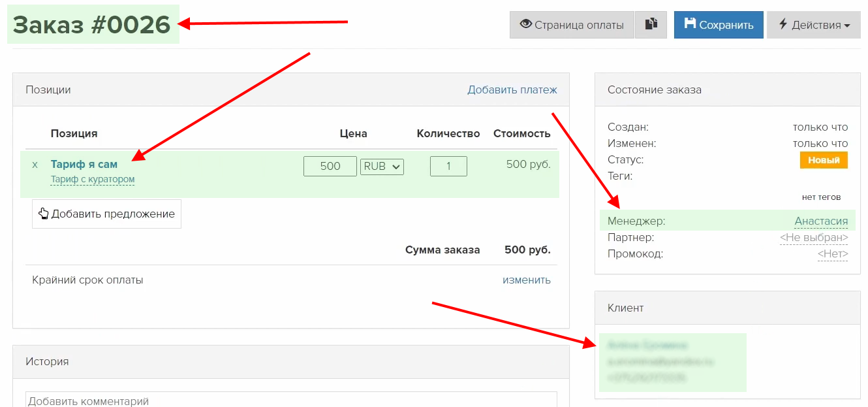Open the Тариф я сам position

click(x=84, y=165)
